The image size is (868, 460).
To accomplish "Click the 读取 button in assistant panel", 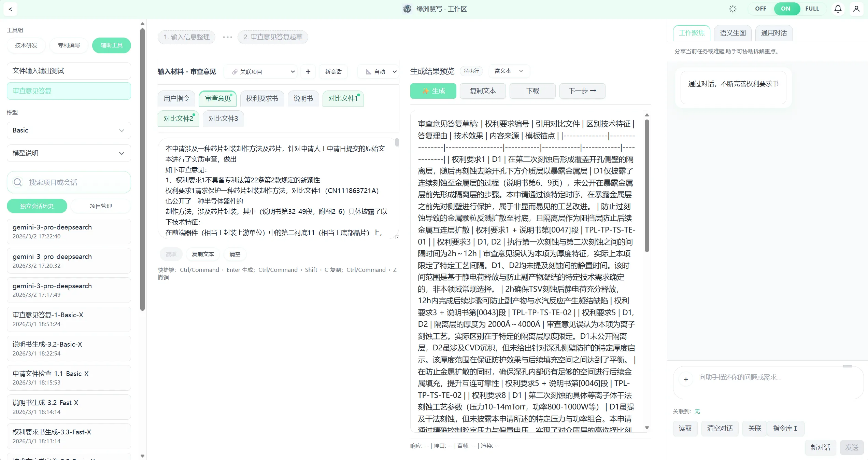I will tap(685, 429).
